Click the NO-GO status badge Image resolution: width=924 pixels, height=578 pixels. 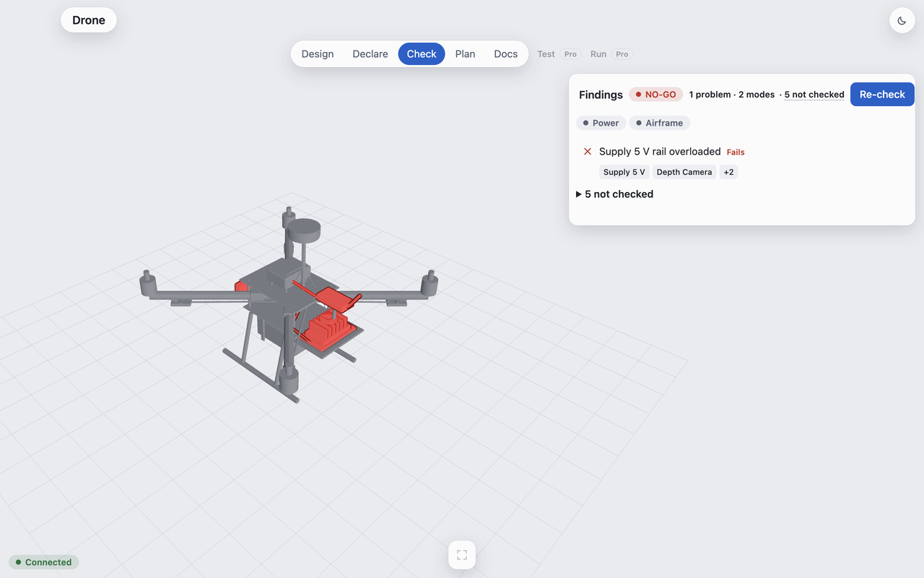click(655, 95)
